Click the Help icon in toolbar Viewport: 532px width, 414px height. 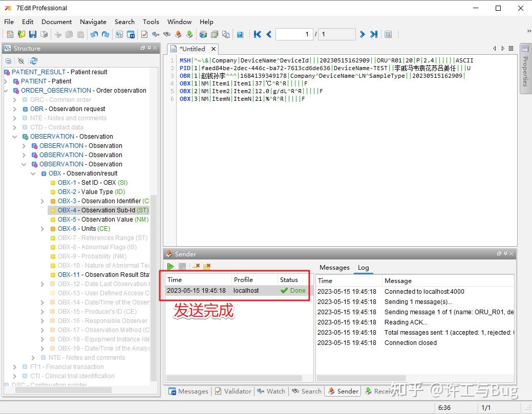click(240, 34)
